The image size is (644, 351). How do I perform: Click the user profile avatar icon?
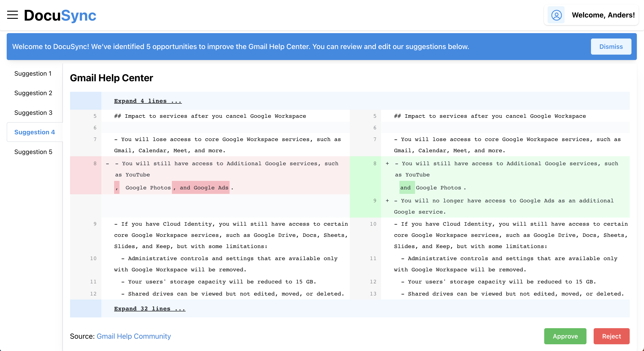click(556, 15)
